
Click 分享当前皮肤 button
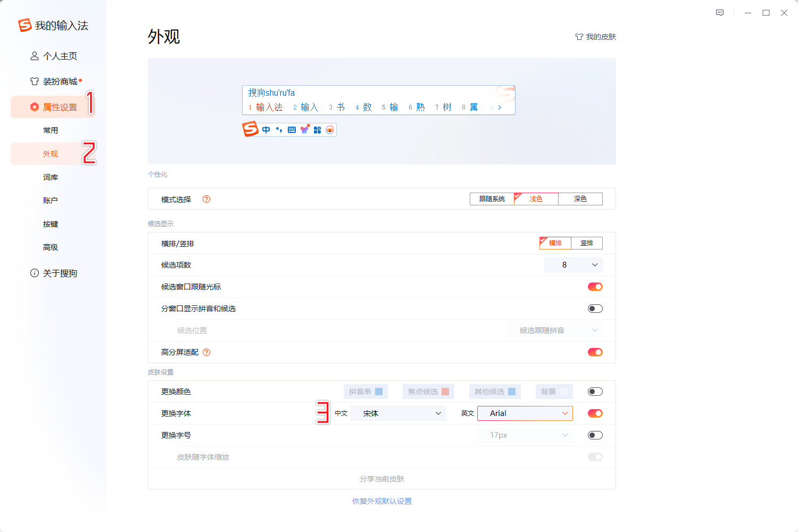pyautogui.click(x=382, y=479)
